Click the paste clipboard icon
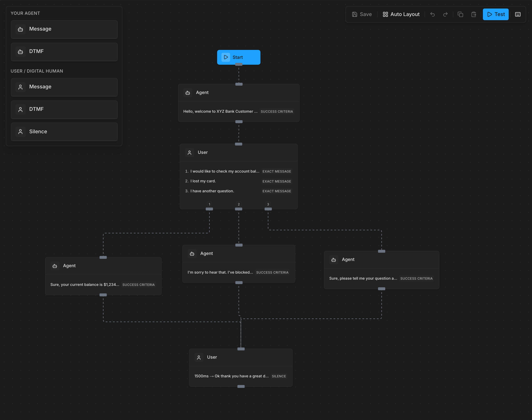 point(474,14)
